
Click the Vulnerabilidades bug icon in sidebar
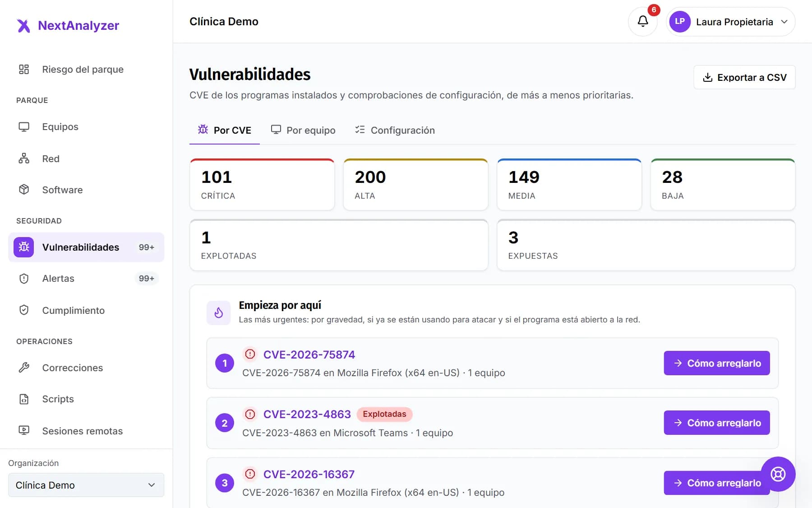click(24, 247)
